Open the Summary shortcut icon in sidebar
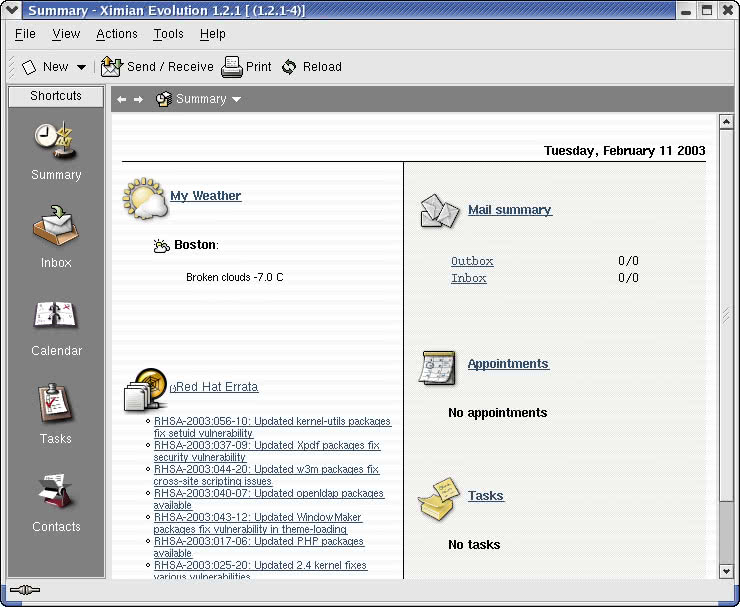Image resolution: width=740 pixels, height=607 pixels. click(56, 141)
